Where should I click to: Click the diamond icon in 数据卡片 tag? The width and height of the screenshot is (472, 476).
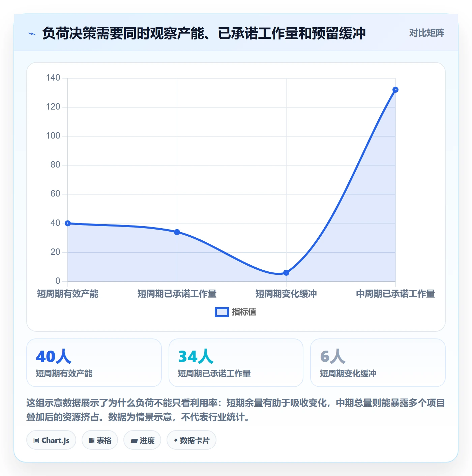pyautogui.click(x=176, y=440)
